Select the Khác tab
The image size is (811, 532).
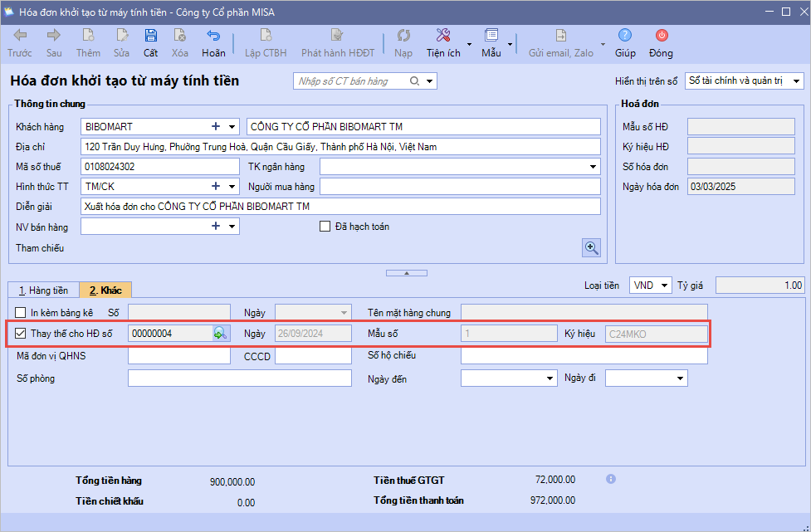[105, 290]
